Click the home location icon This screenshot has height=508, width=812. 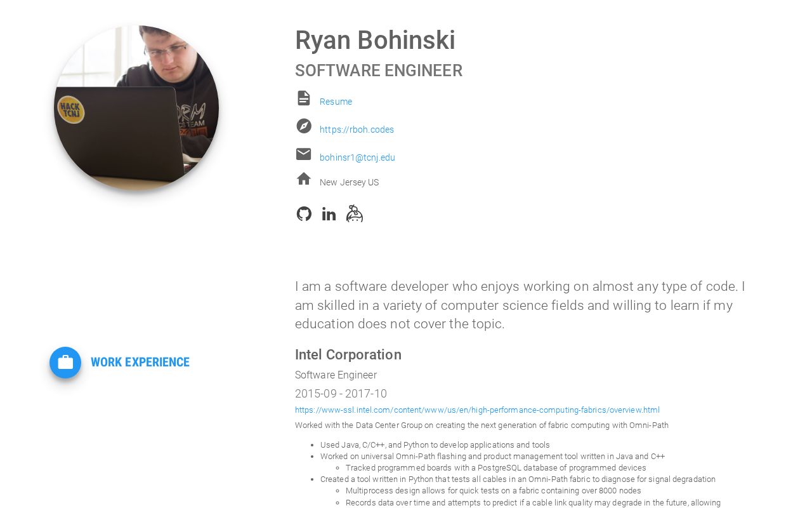coord(304,178)
